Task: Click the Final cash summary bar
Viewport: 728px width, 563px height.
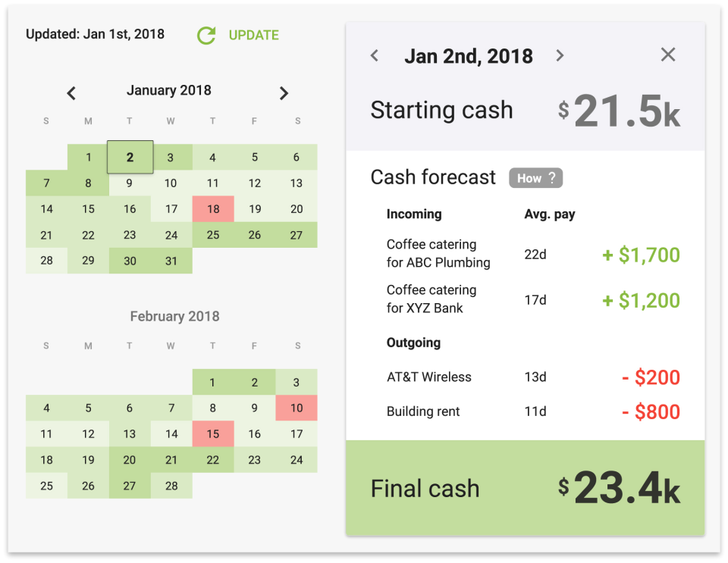Action: tap(525, 488)
